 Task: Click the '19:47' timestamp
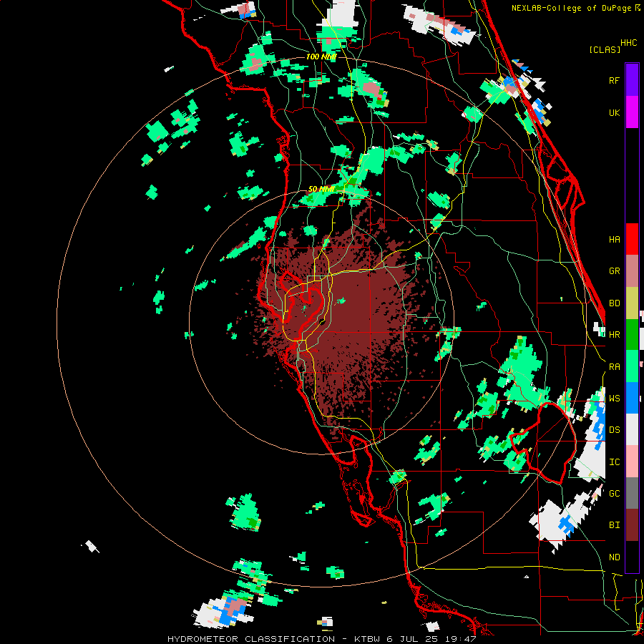pyautogui.click(x=462, y=639)
